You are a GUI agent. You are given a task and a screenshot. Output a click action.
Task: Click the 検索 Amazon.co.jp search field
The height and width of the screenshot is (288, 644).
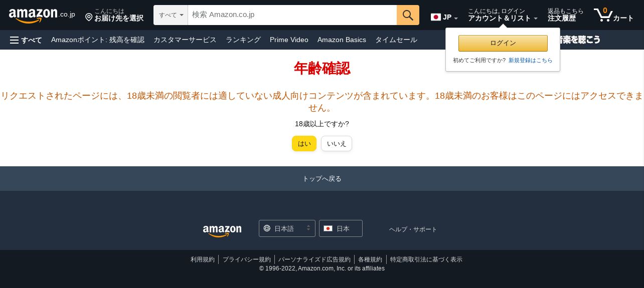(292, 15)
